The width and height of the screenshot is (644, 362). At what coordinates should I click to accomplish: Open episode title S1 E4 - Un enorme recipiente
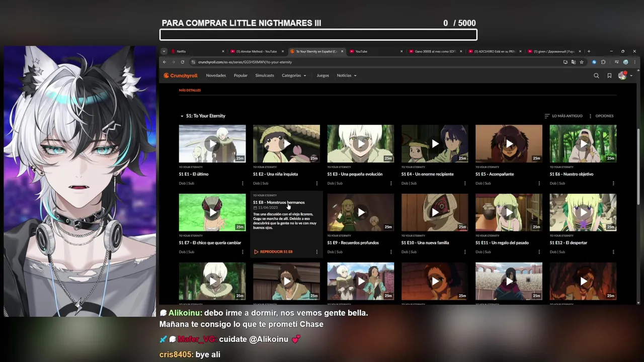tap(427, 174)
